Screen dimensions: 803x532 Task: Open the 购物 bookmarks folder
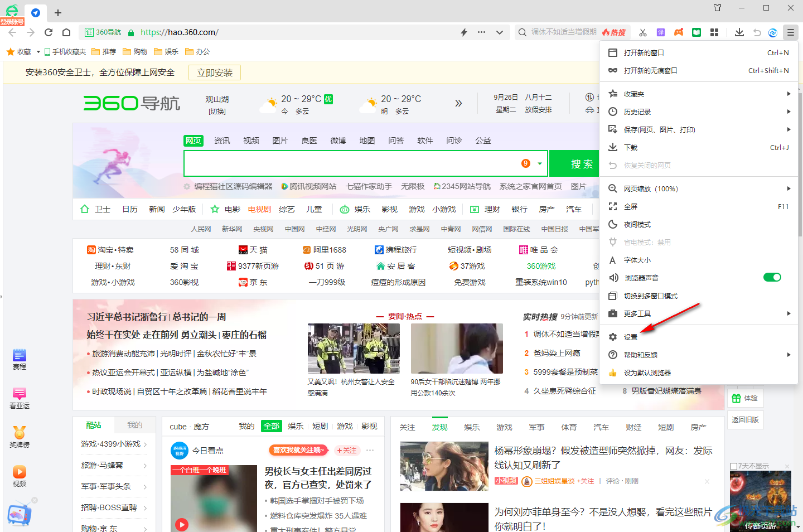click(135, 52)
